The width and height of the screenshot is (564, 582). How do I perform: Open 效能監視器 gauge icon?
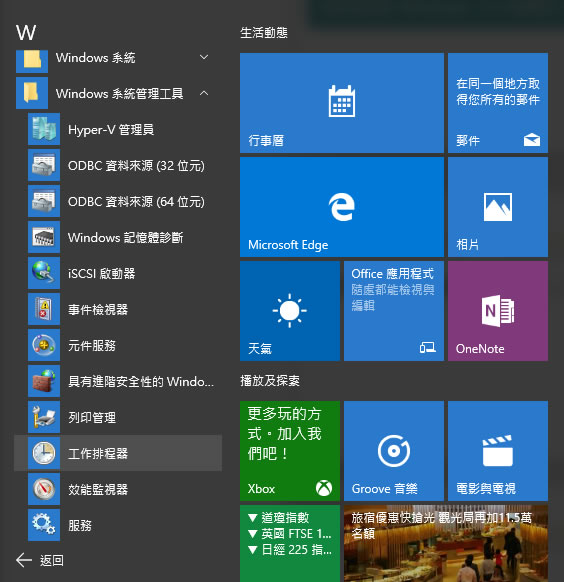tap(44, 489)
